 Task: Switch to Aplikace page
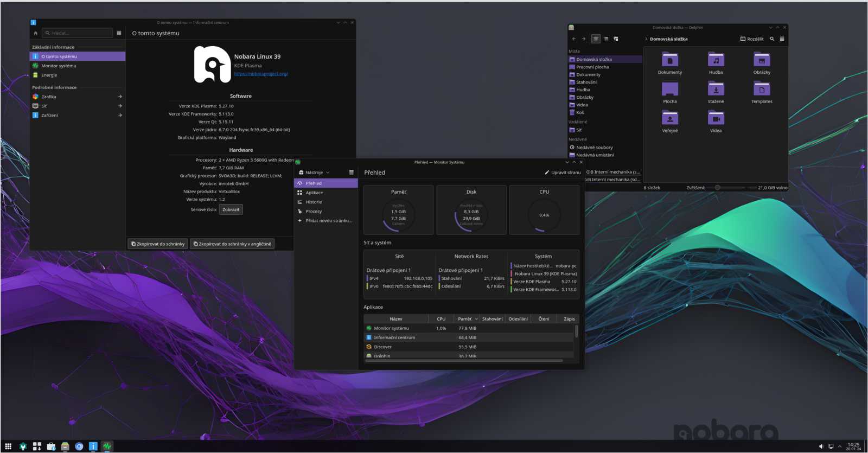326,193
